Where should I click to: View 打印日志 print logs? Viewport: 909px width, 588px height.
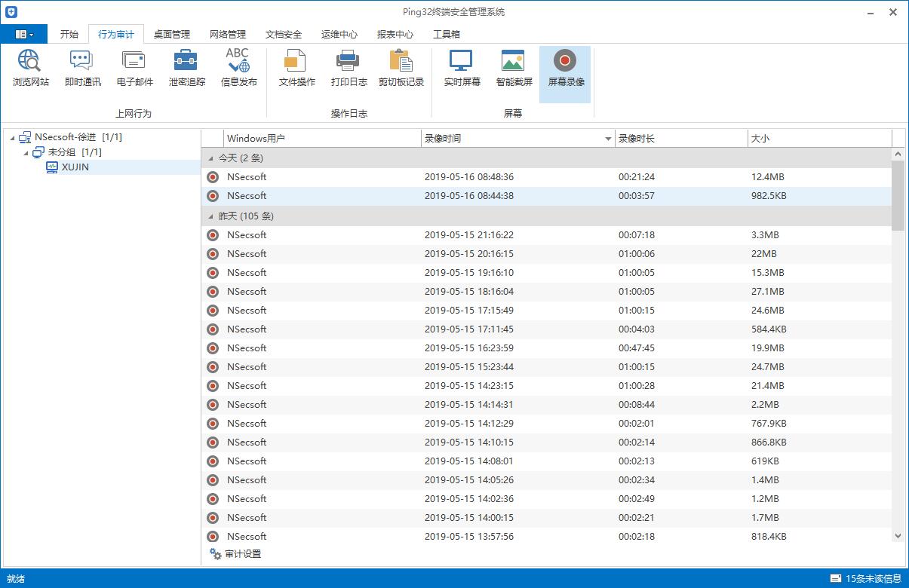[348, 68]
